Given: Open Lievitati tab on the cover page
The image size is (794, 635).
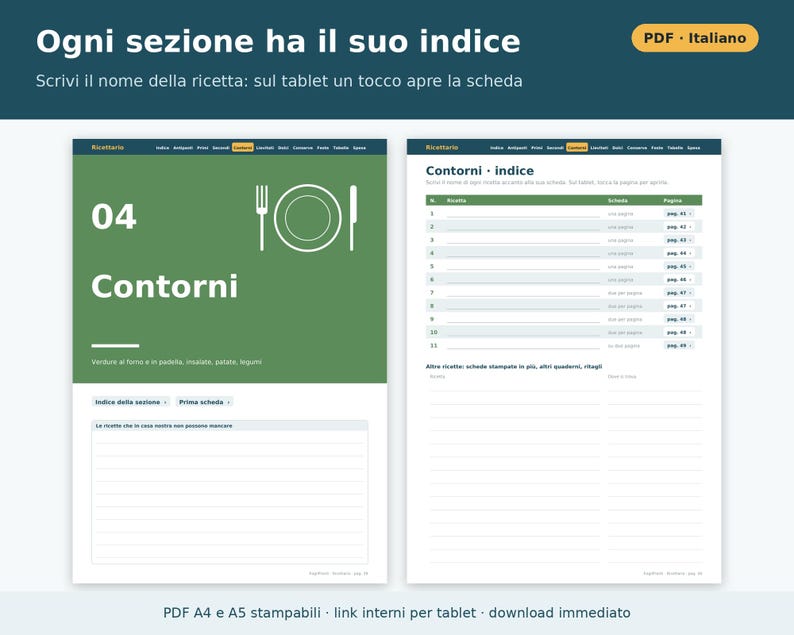Looking at the screenshot, I should coord(265,148).
